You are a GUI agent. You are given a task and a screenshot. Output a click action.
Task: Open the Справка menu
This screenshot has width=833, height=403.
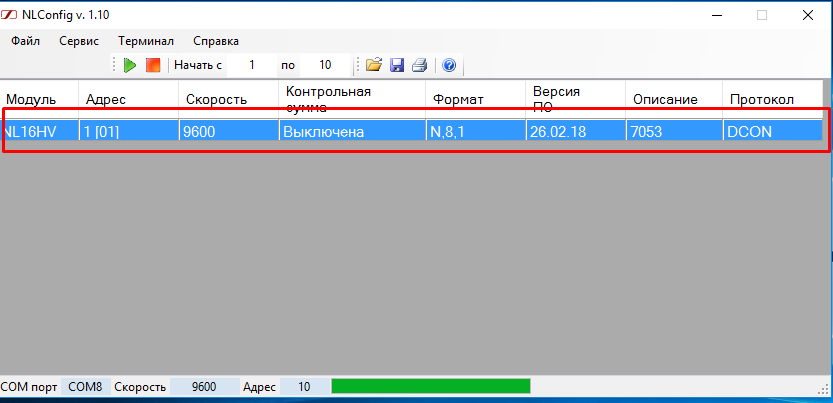coord(216,41)
